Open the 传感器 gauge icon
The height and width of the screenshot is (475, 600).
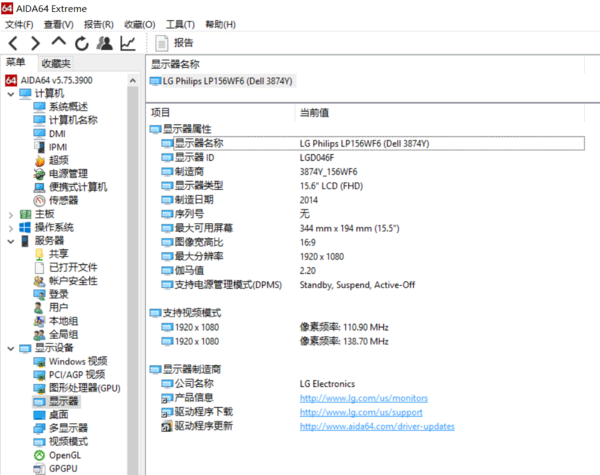39,201
